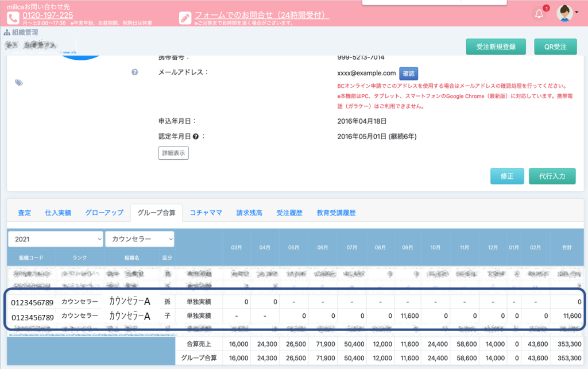Click the 受注新規登録 button
The width and height of the screenshot is (588, 369).
click(496, 47)
